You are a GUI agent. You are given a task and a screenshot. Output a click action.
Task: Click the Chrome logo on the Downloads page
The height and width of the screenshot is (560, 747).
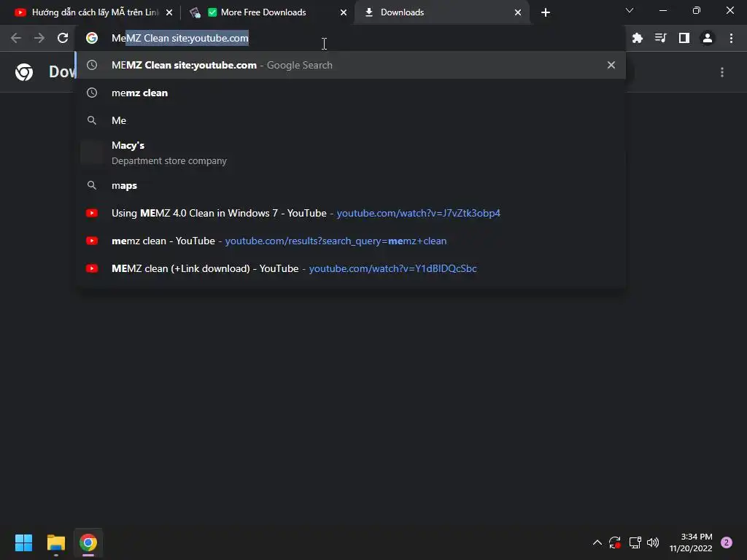click(x=24, y=72)
